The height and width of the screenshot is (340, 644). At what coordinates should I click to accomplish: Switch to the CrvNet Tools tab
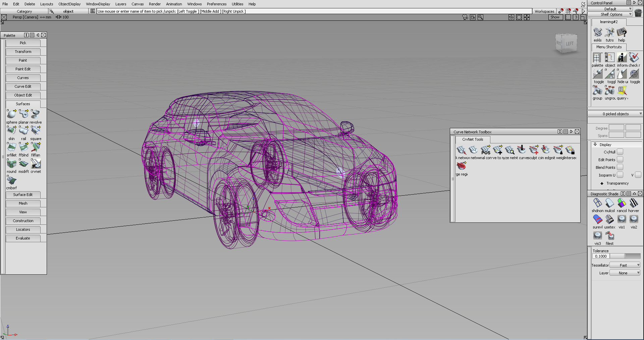(473, 139)
